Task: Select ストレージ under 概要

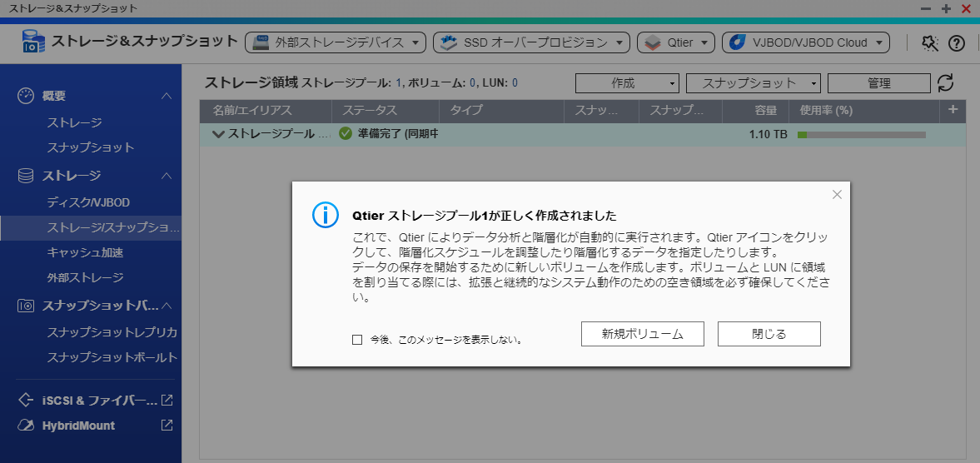Action: [x=74, y=122]
